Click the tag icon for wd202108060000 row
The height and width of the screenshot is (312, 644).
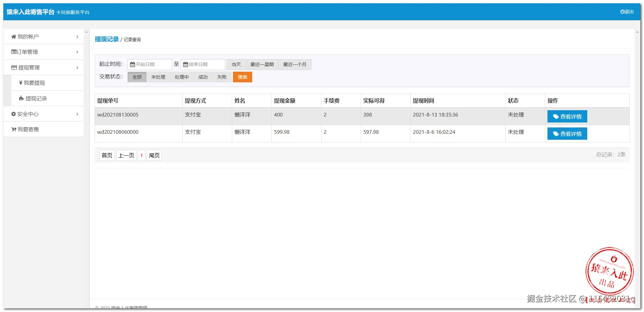[x=556, y=134]
